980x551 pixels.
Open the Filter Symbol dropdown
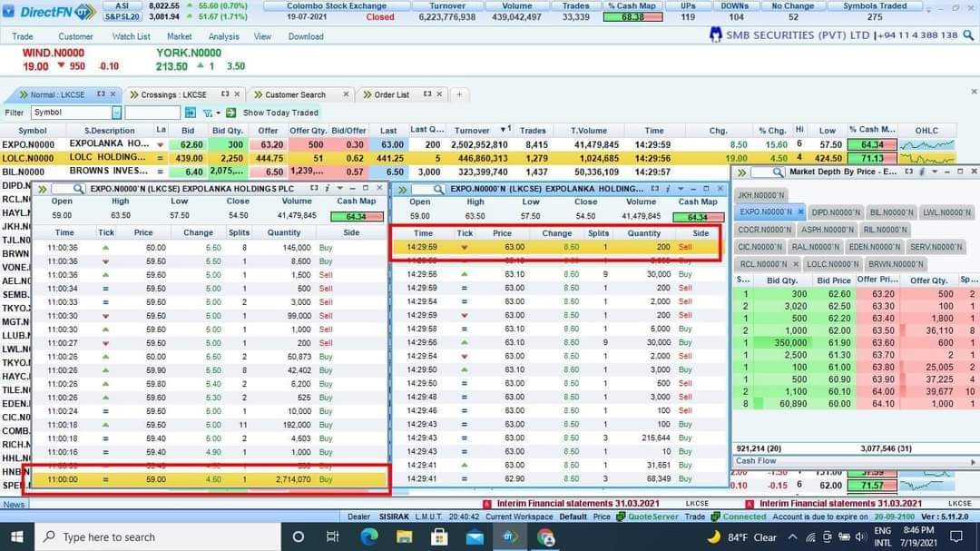(116, 113)
